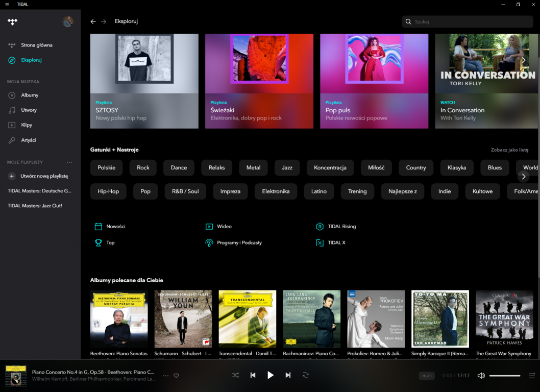Screen dimensions: 540x392
Task: Select the Trening mood chip
Action: [x=357, y=191]
